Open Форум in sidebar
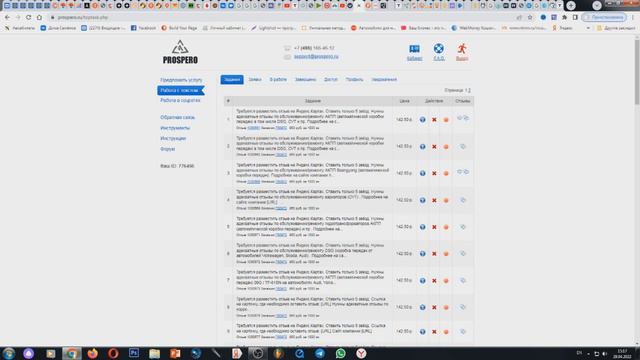 [x=167, y=149]
